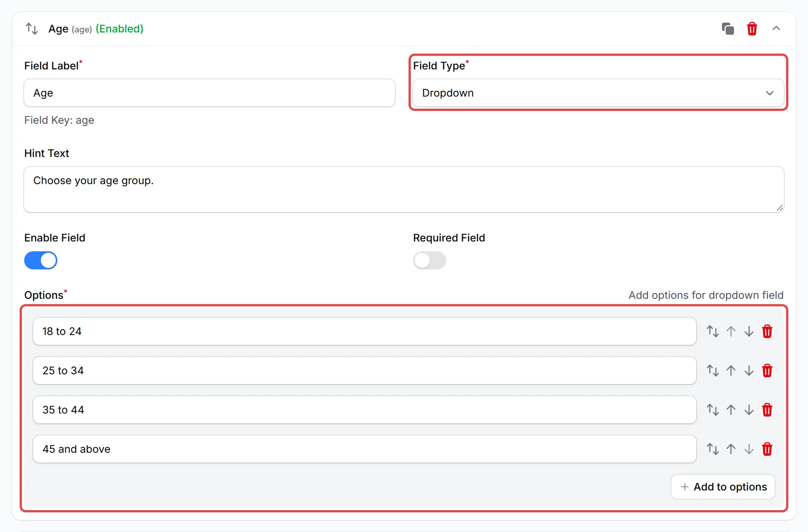Move '35 to 44' option up
Screen dimensions: 808x532
(x=731, y=410)
